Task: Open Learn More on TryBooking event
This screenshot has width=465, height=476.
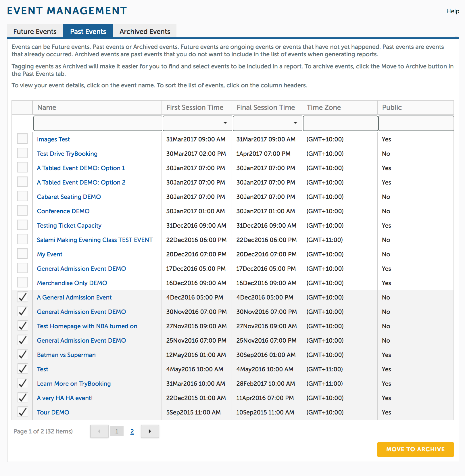Action: click(x=74, y=384)
